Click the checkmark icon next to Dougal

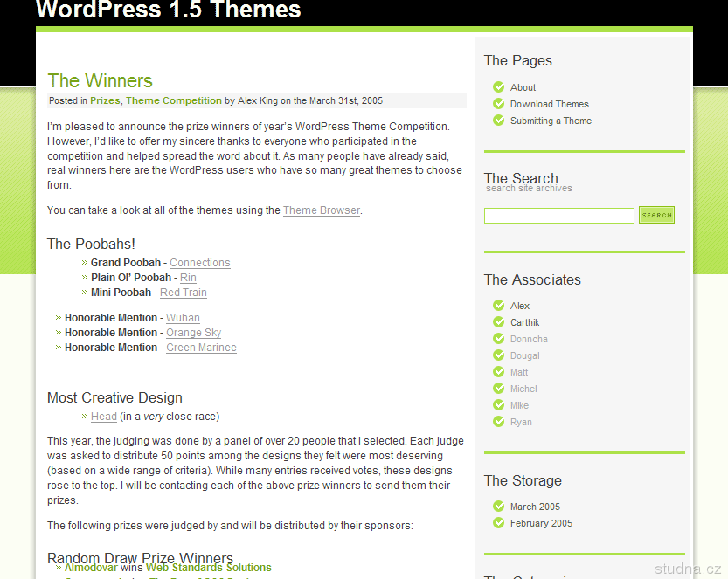499,355
